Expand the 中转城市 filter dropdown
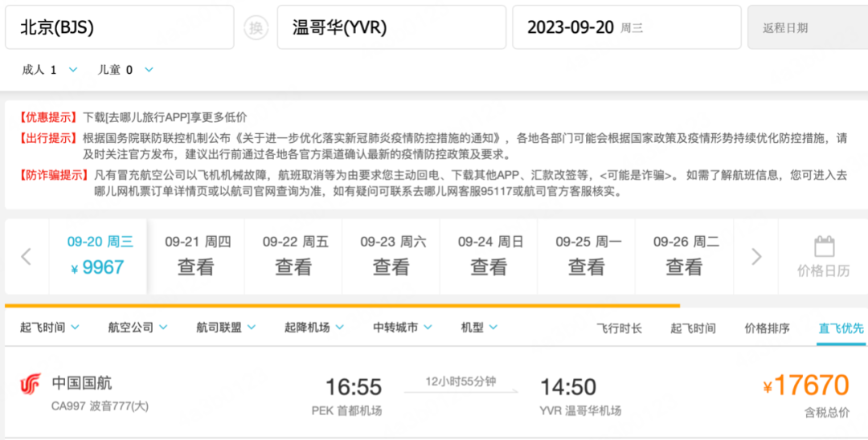The image size is (868, 440). click(x=403, y=328)
